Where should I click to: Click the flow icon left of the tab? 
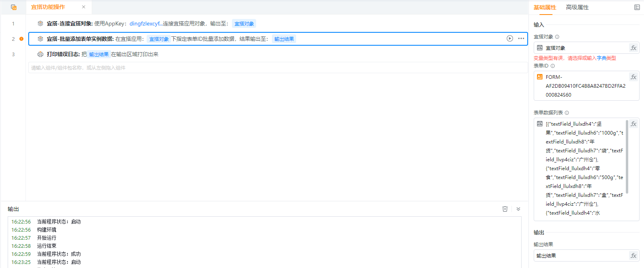14,7
